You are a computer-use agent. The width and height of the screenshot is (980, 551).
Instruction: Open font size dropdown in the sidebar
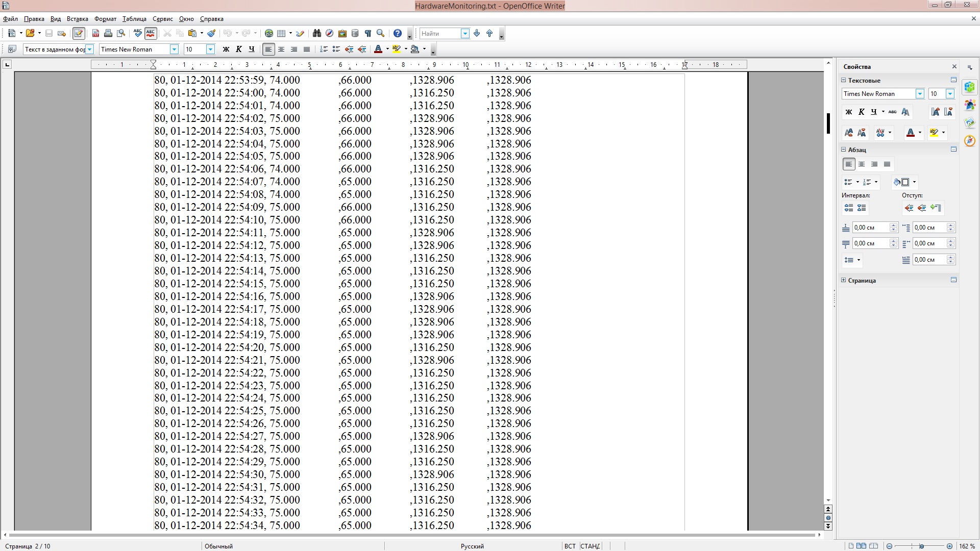[949, 94]
